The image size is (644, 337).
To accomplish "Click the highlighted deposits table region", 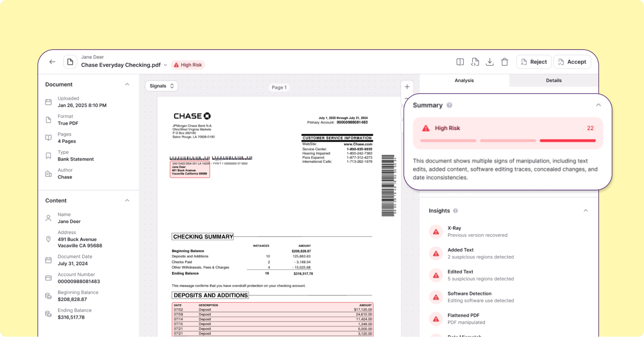I will pos(273,319).
